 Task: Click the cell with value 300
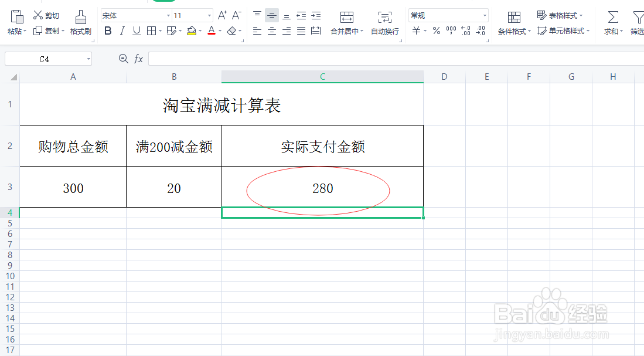(x=73, y=187)
